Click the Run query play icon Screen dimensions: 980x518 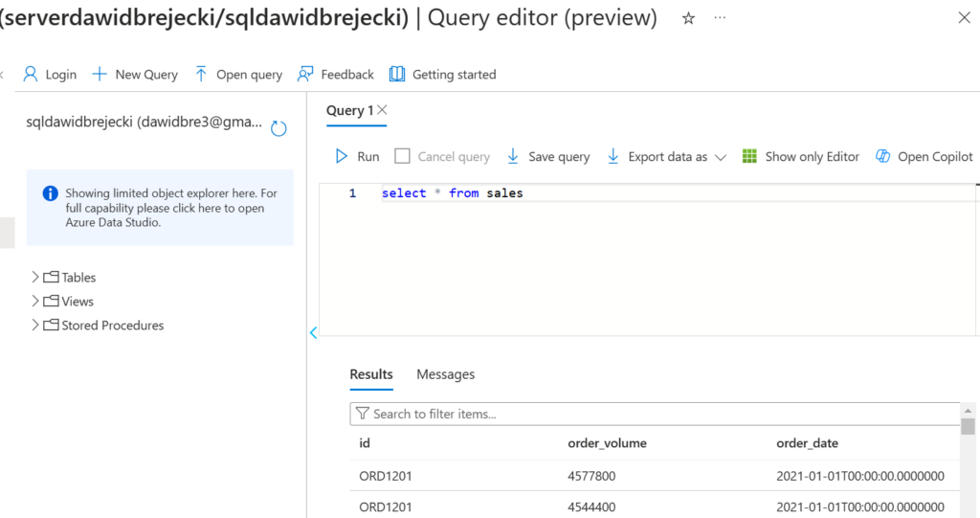(342, 157)
